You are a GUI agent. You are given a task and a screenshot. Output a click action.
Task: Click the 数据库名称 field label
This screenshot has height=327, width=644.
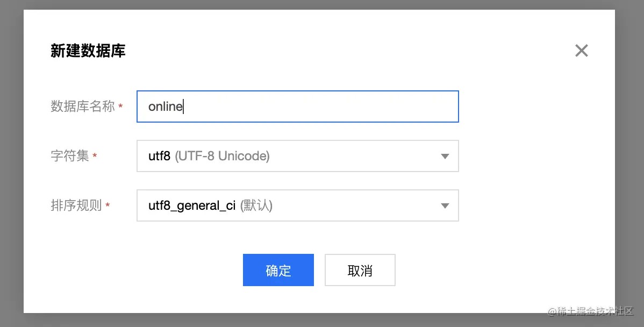tap(83, 106)
